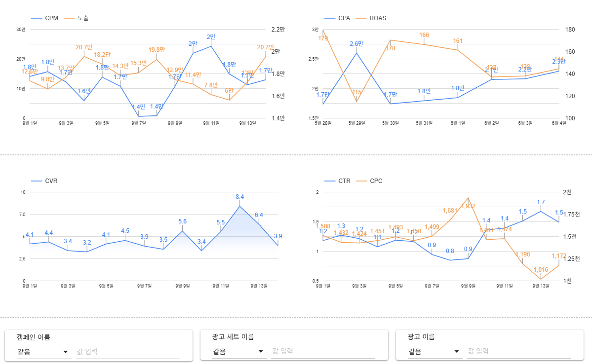Click the 1,681 CPC data label

point(450,211)
